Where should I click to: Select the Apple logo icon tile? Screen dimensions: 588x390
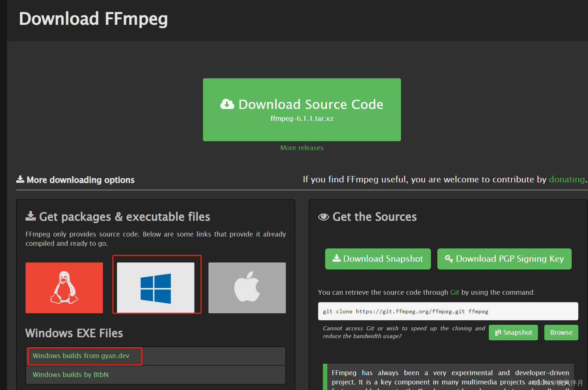(x=247, y=288)
